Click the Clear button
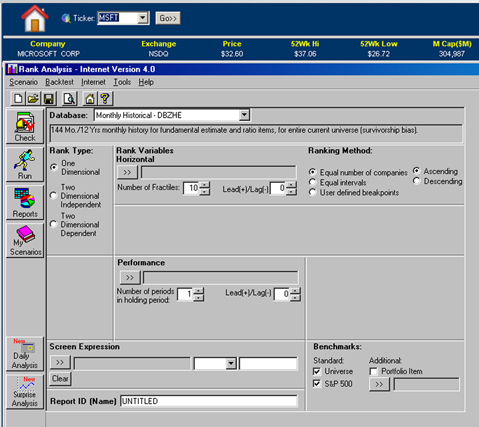The image size is (479, 427). pos(60,379)
